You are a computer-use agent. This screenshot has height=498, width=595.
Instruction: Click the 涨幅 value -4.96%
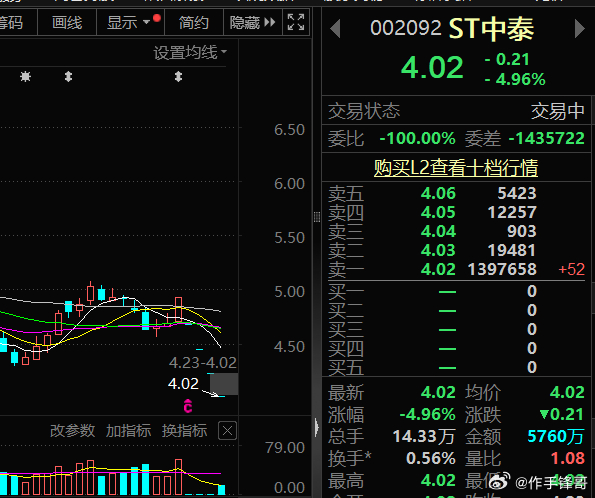pyautogui.click(x=428, y=414)
